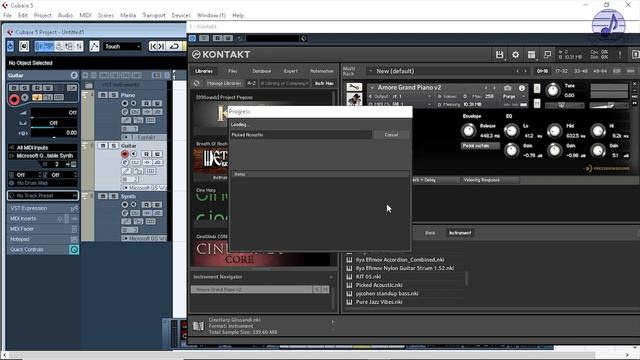Mute the Piano track
This screenshot has width=640, height=360.
103,95
